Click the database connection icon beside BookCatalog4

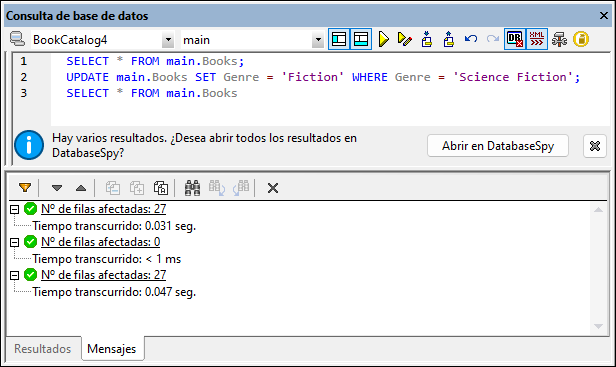(17, 39)
